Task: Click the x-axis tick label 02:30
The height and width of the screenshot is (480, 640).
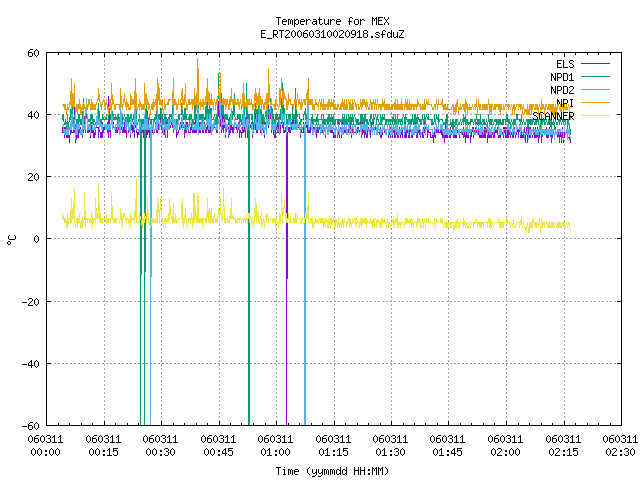Action: point(621,452)
